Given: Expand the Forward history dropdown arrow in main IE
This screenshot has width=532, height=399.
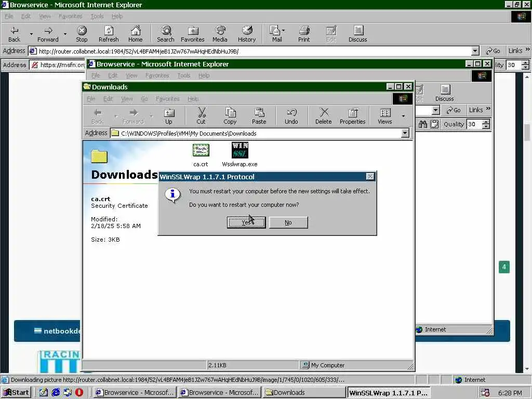Looking at the screenshot, I should [x=65, y=34].
